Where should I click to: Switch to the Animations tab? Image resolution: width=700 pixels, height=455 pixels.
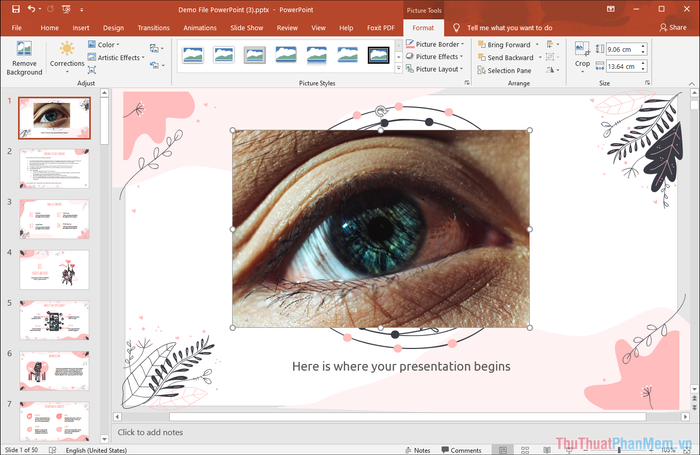coord(200,28)
